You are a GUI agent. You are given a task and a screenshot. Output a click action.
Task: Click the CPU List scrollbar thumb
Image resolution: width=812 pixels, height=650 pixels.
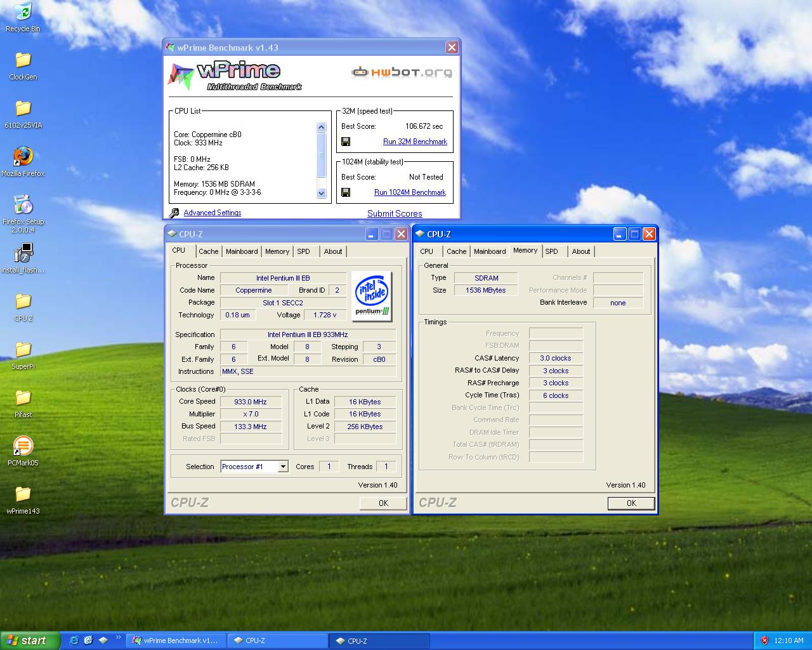[x=321, y=156]
